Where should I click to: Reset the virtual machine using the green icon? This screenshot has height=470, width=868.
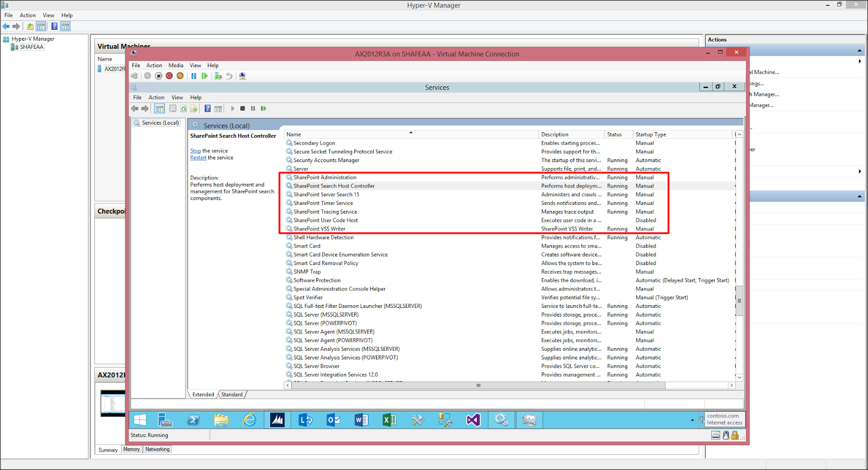click(205, 76)
